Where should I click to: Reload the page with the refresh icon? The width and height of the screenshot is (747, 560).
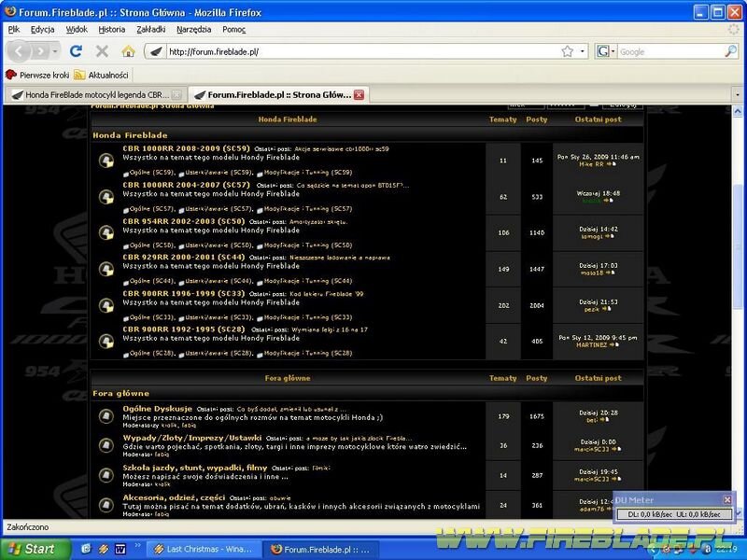pyautogui.click(x=77, y=51)
